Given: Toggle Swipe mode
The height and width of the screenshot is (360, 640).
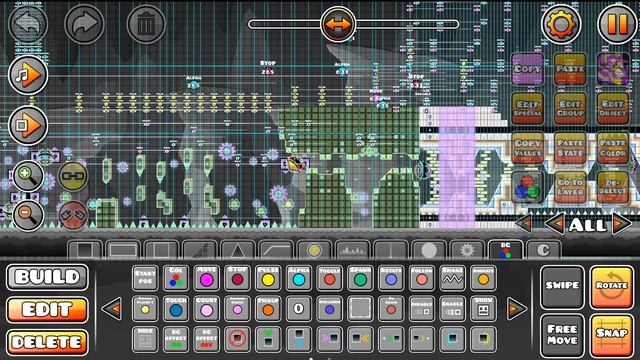Looking at the screenshot, I should [562, 287].
